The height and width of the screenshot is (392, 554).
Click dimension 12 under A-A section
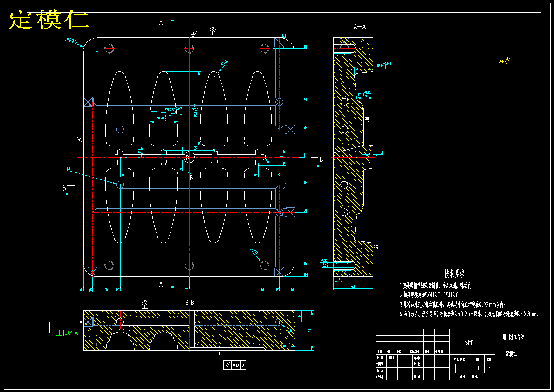(339, 280)
